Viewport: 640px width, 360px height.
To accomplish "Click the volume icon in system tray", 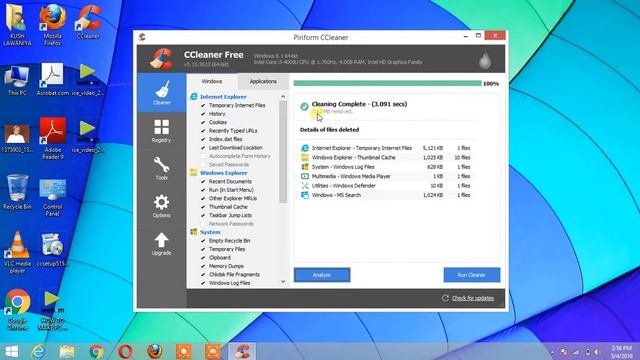I will coord(597,352).
